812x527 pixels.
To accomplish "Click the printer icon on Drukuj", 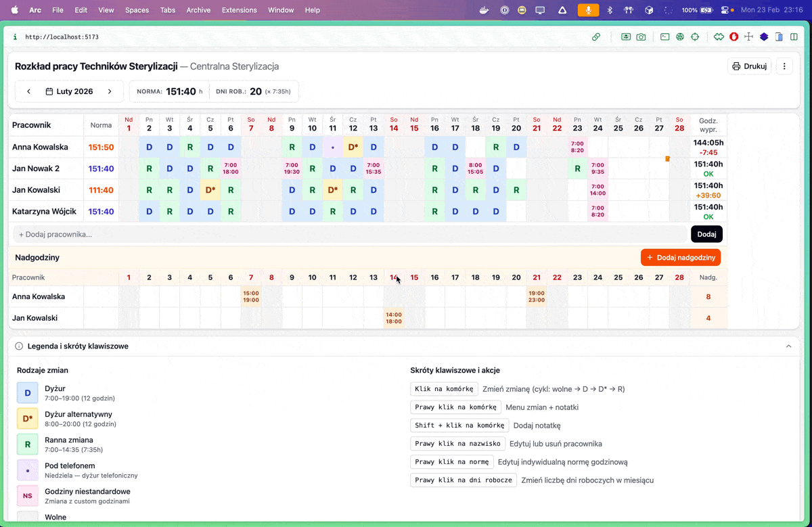I will coord(736,66).
